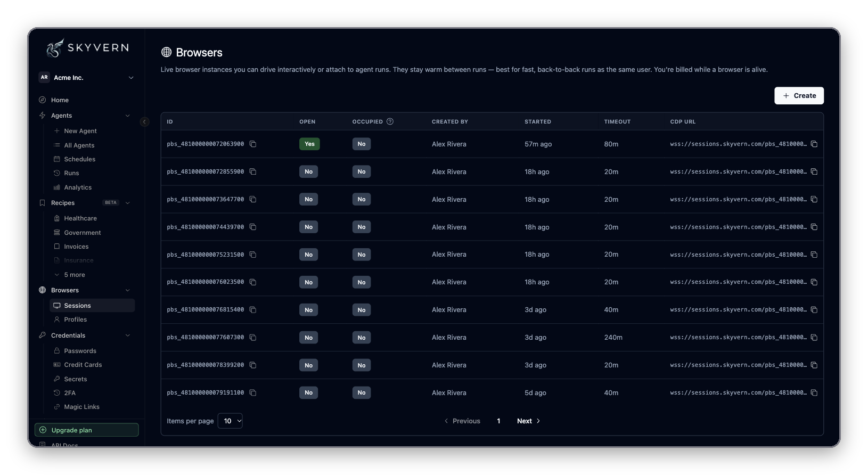Copy CDP URL of the 240m timeout browser

pos(814,337)
